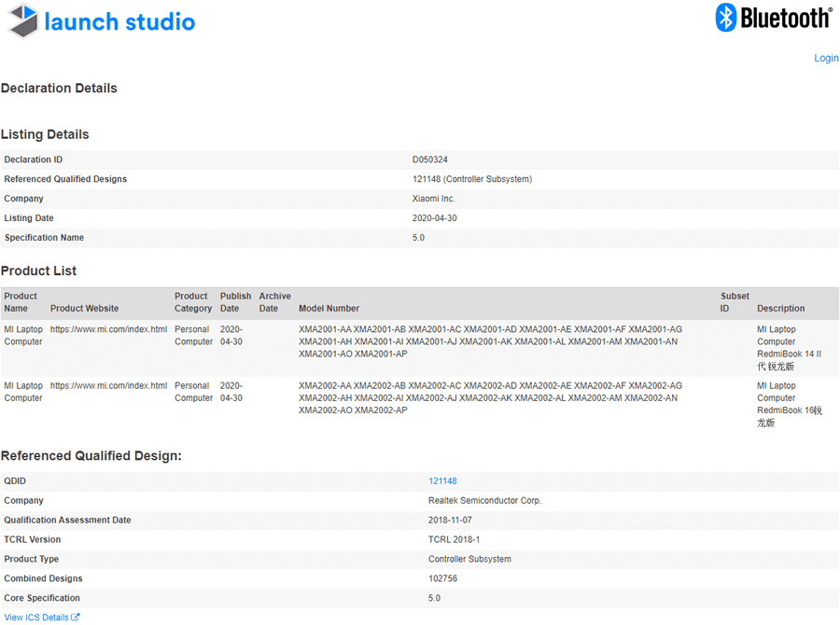Screen dimensions: 840x625
Task: Select the "RedmiBook 16" description text
Action: point(785,410)
